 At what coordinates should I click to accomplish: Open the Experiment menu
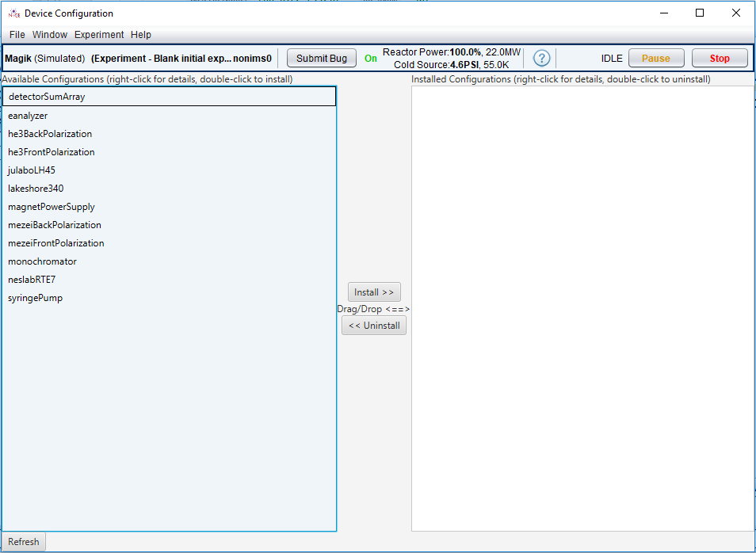pyautogui.click(x=98, y=35)
